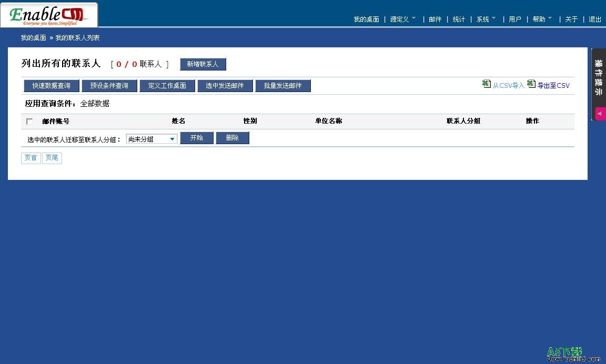Expand the 帮助 menu
Viewport: 606px width, 364px height.
tap(542, 19)
